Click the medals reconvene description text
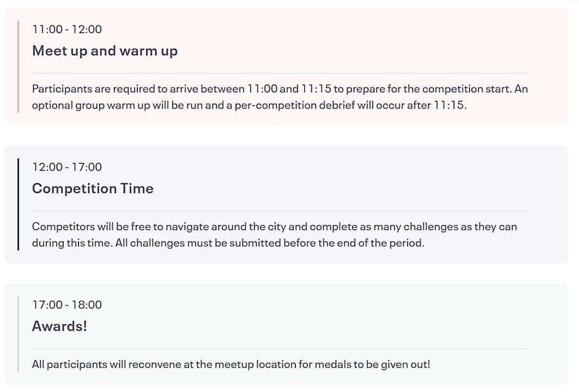Viewport: 579px width, 392px height. coord(231,364)
